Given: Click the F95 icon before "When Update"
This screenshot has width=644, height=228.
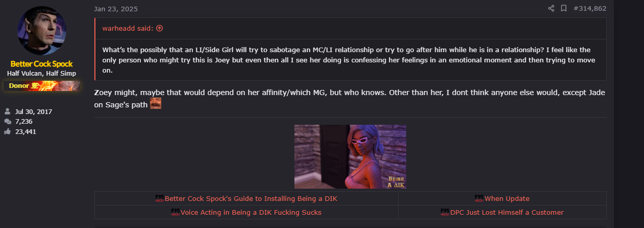Looking at the screenshot, I should click(479, 198).
